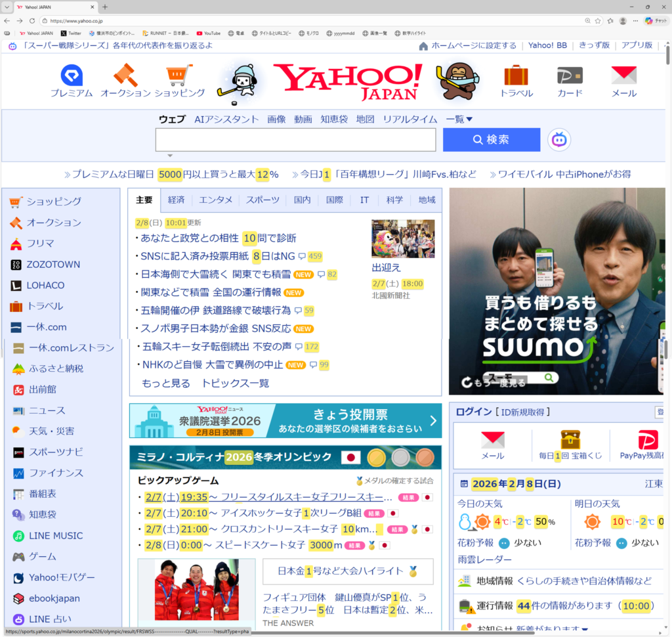This screenshot has height=637, width=672.
Task: Click the AI assistant robot icon
Action: coord(559,140)
